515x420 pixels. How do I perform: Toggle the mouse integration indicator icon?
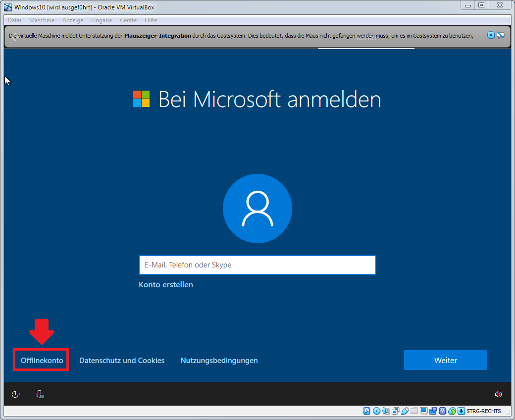[452, 411]
